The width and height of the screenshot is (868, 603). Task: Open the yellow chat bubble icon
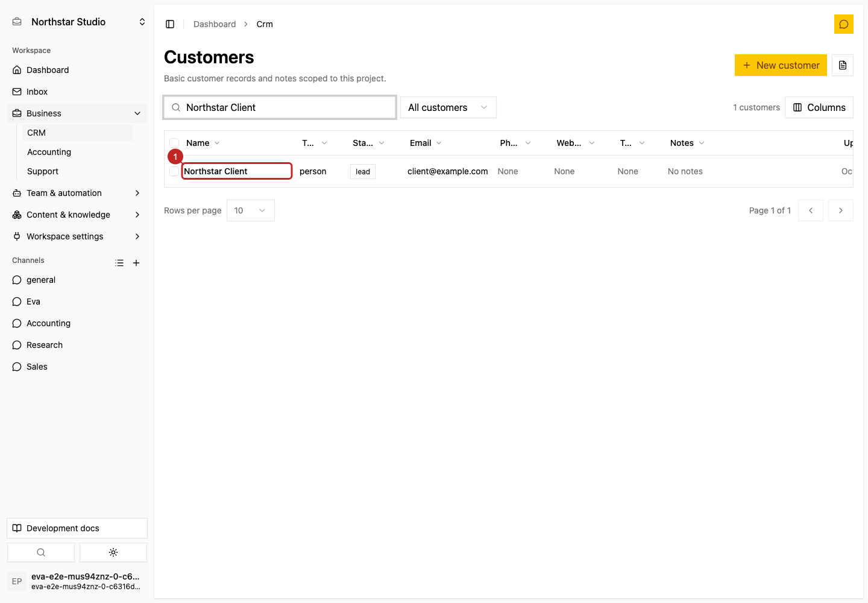click(x=844, y=24)
